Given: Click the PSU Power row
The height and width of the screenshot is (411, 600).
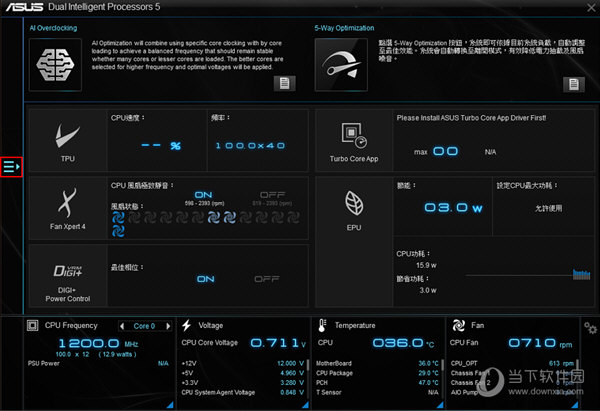Looking at the screenshot, I should coord(98,363).
